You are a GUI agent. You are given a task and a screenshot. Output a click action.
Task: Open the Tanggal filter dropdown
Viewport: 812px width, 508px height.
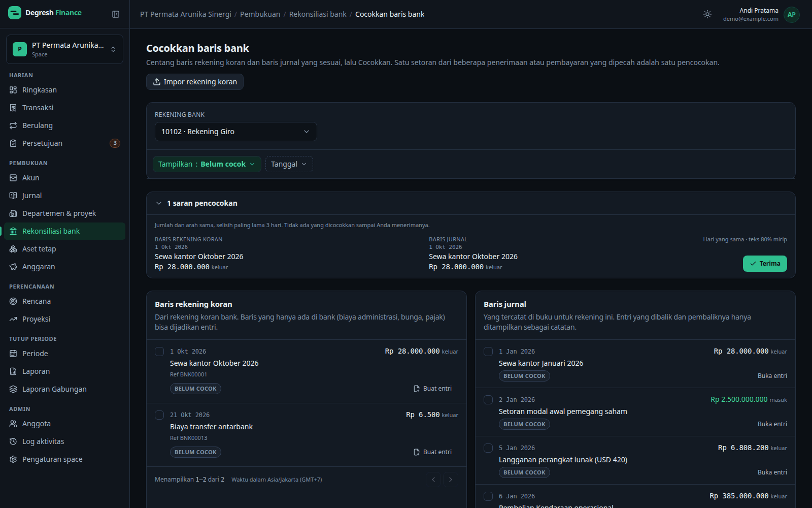click(x=289, y=164)
